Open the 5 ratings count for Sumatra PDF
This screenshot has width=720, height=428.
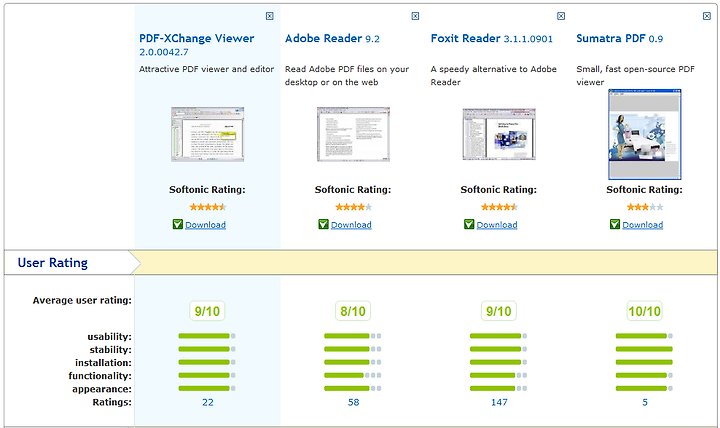pyautogui.click(x=645, y=402)
